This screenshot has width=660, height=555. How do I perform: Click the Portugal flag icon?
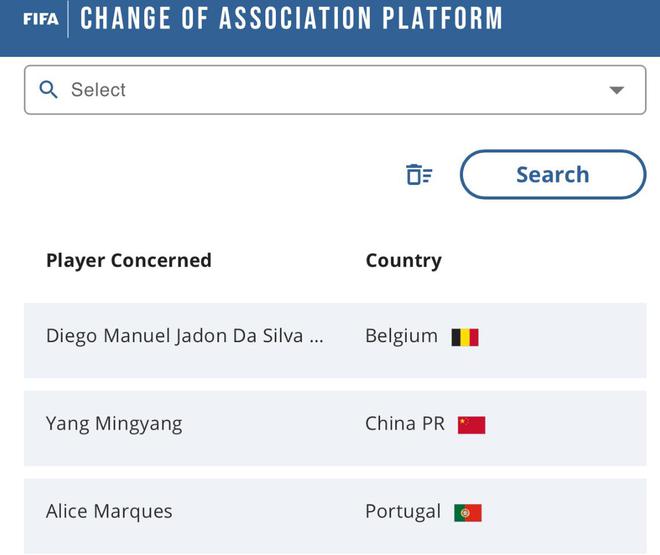tap(468, 513)
